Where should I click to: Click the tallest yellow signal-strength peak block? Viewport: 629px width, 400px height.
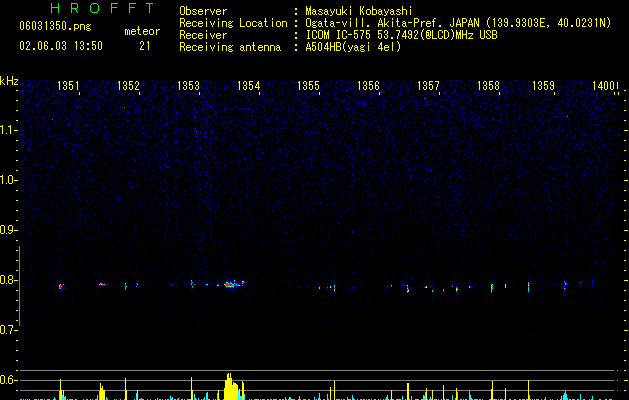(x=231, y=387)
